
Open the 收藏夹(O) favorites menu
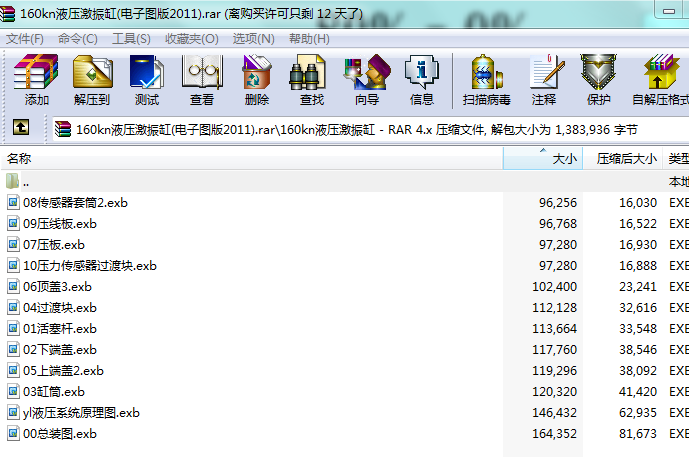[192, 39]
